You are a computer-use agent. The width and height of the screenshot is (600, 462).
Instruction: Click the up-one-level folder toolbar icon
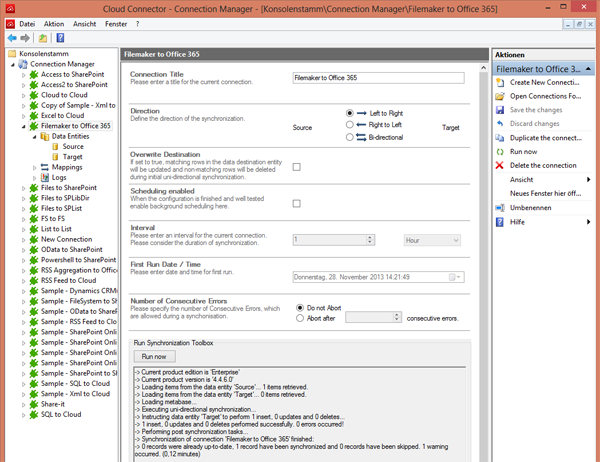point(43,38)
